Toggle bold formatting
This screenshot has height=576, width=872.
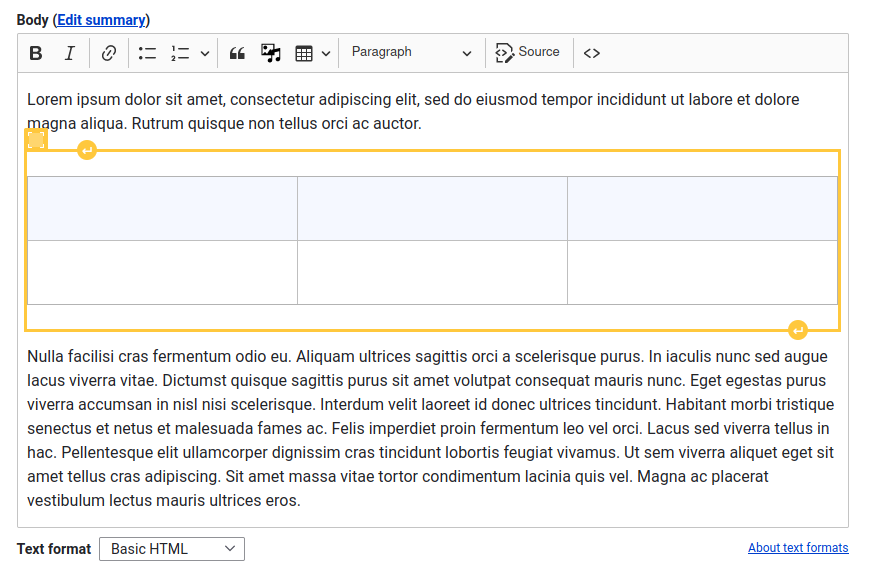click(35, 52)
